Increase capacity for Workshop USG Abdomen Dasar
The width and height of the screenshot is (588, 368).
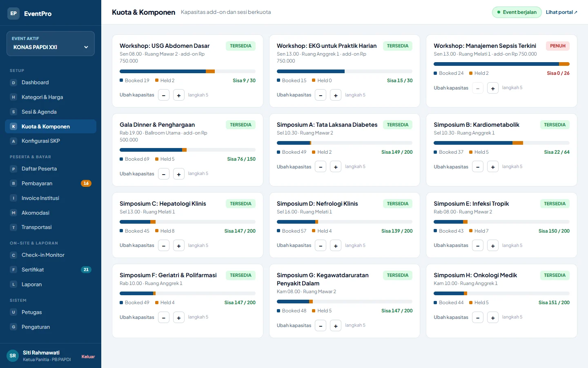point(179,95)
